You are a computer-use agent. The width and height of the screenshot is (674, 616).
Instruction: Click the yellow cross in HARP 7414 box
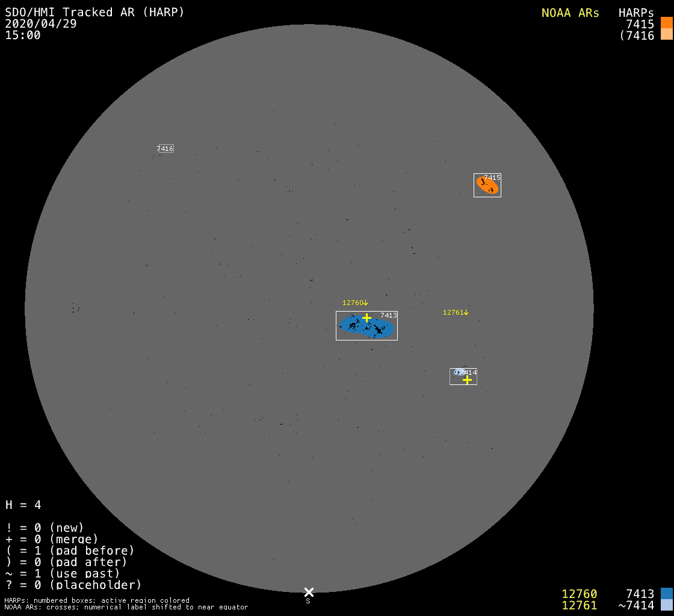(467, 380)
